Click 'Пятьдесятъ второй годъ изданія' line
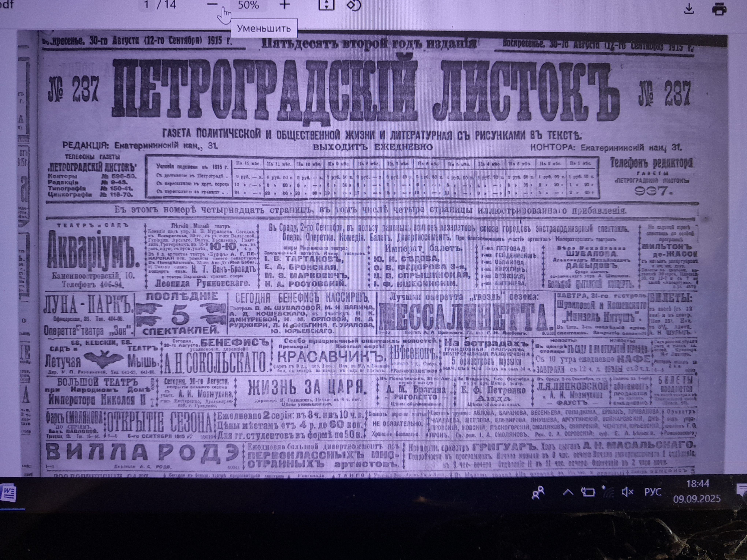Viewport: 747px width, 560px height. [369, 44]
